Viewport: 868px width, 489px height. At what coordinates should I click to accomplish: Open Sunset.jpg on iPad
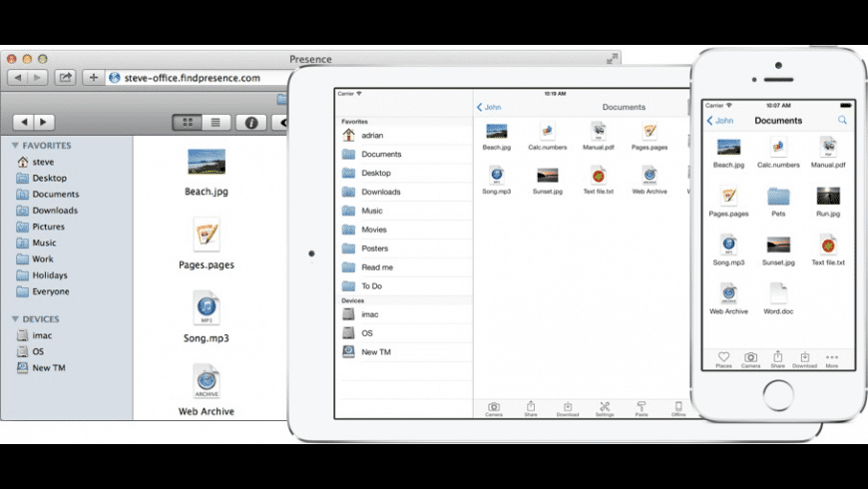tap(548, 181)
